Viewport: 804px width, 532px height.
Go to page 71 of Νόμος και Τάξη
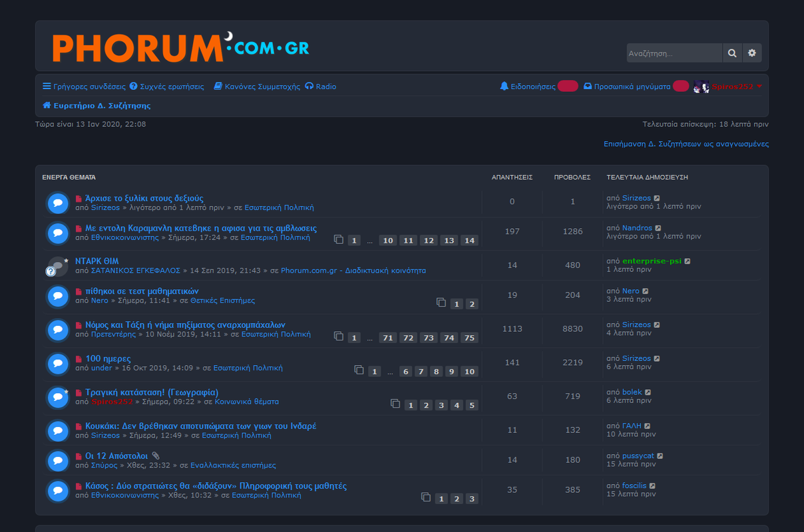(x=387, y=338)
